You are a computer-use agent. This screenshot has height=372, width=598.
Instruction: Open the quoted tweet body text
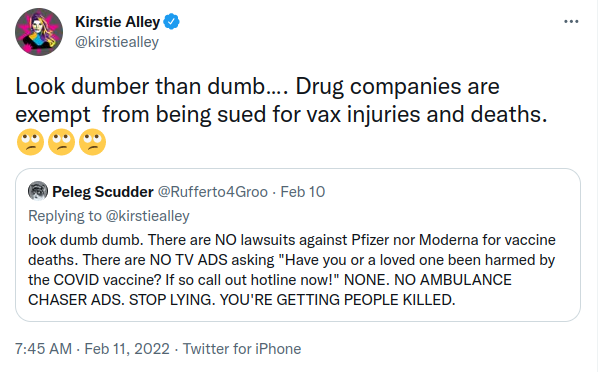pyautogui.click(x=292, y=270)
